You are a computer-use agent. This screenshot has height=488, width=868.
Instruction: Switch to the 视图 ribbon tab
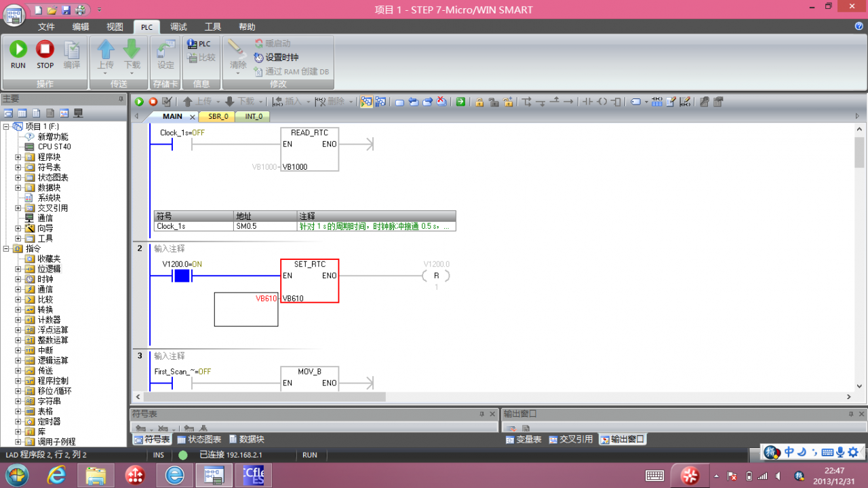pos(115,27)
